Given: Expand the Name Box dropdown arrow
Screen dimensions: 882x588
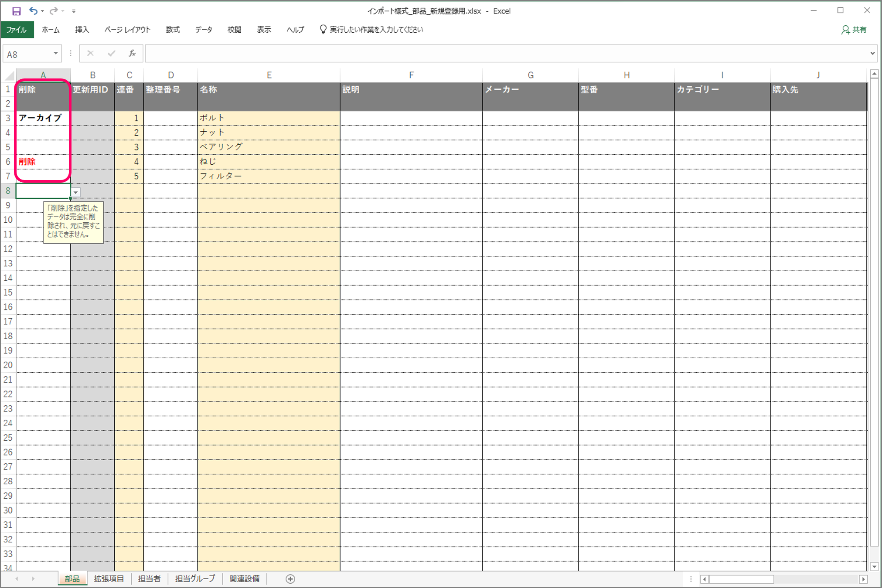Looking at the screenshot, I should click(56, 53).
